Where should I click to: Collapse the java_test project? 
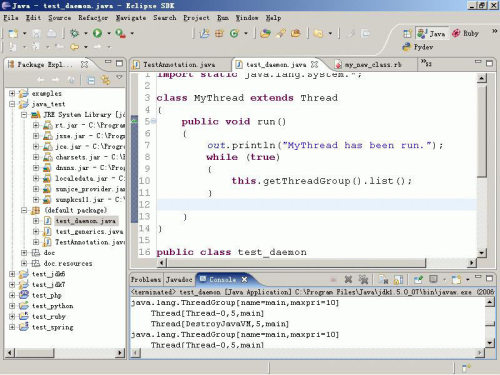(x=12, y=104)
